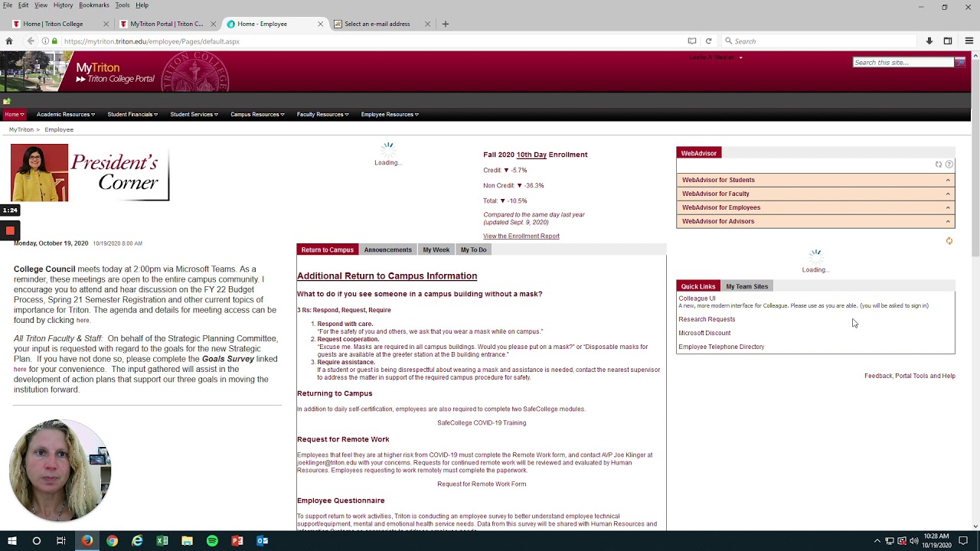The width and height of the screenshot is (980, 551).
Task: Launch Spotify from the taskbar
Action: point(212,541)
